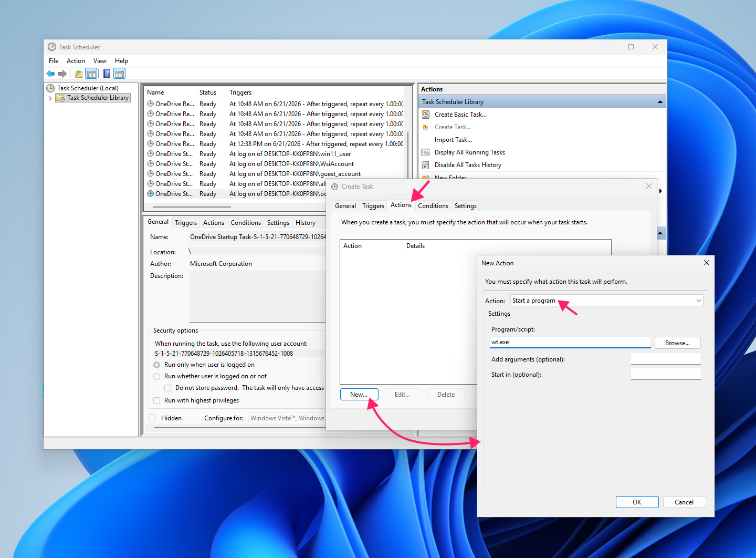Click the Create Basic Task icon in the Actions pane
756x558 pixels.
(426, 115)
